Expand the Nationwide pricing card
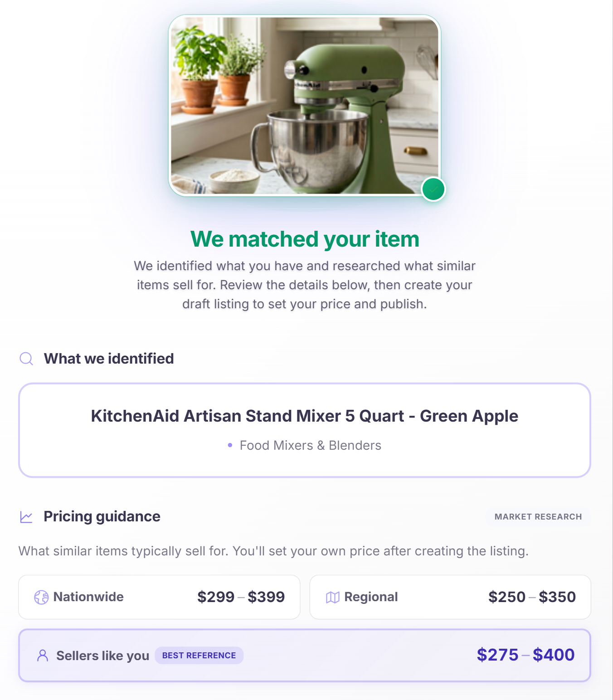Image resolution: width=613 pixels, height=700 pixels. coord(159,597)
